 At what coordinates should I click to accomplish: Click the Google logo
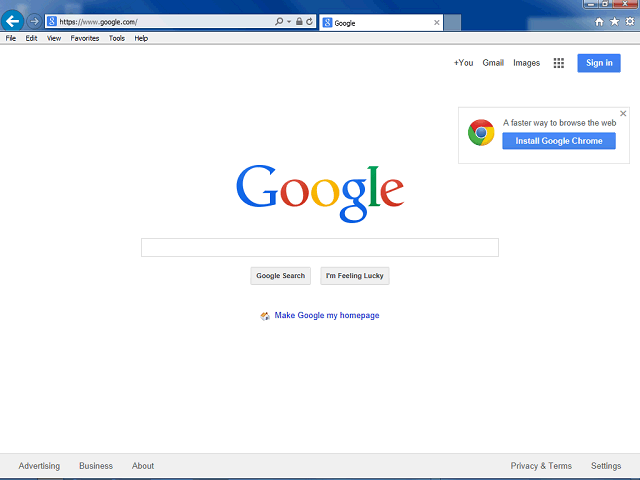[x=320, y=193]
